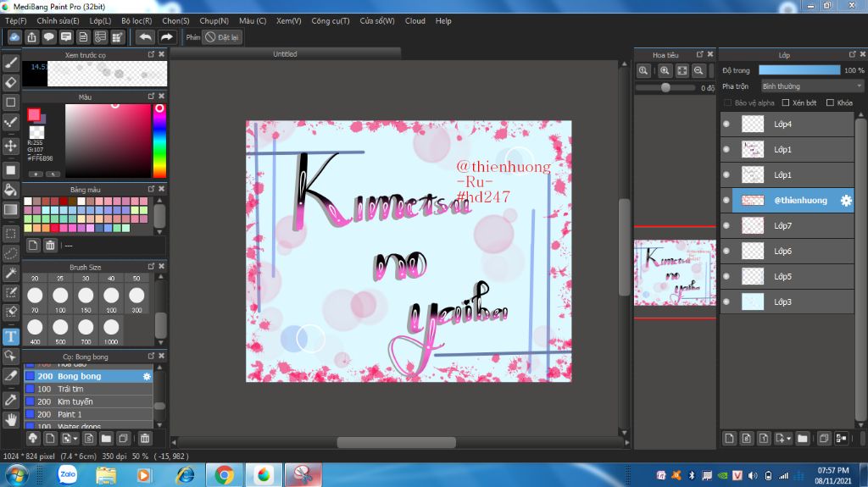This screenshot has height=487, width=868.
Task: Click the Đặt lại reset button
Action: click(x=222, y=37)
